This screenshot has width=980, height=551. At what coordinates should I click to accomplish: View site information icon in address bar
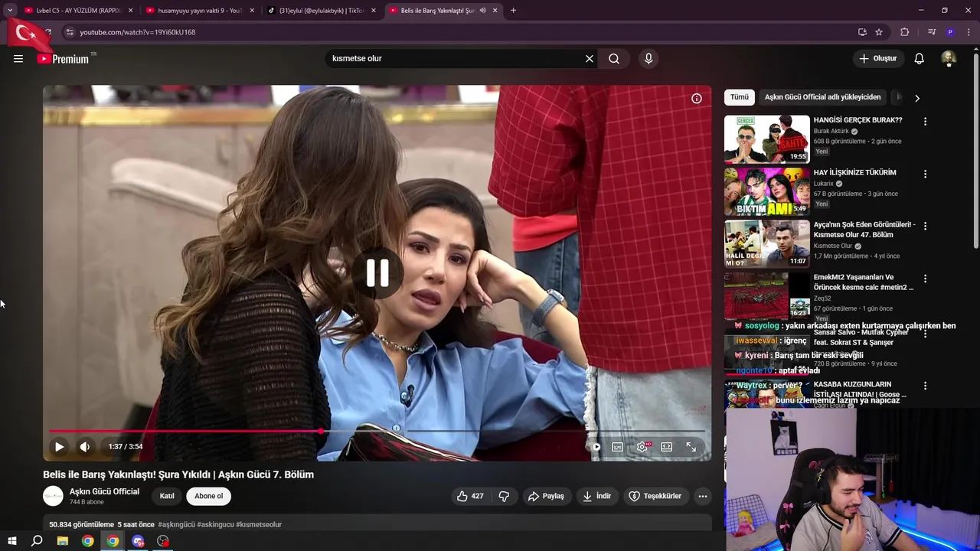point(70,32)
